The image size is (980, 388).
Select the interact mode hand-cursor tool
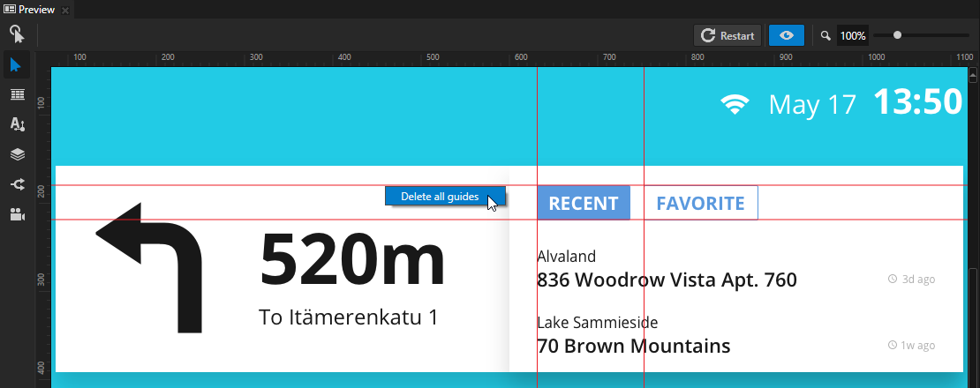pyautogui.click(x=17, y=34)
